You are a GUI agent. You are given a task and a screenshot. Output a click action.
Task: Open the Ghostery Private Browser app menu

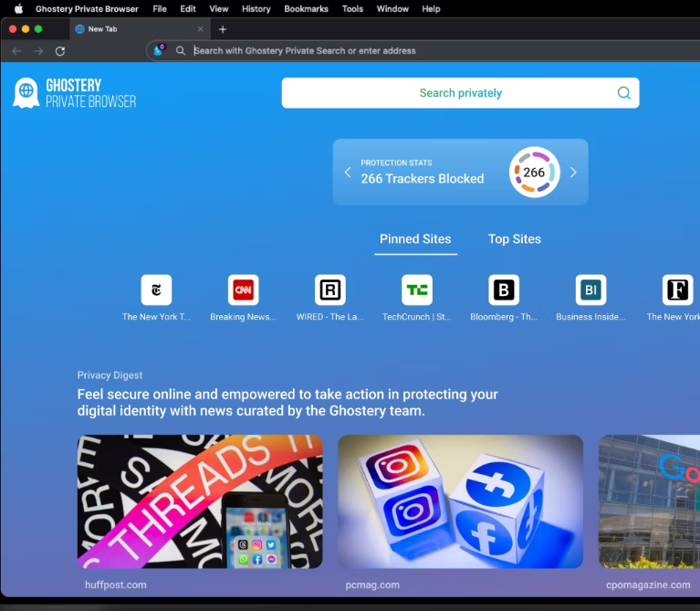click(87, 9)
